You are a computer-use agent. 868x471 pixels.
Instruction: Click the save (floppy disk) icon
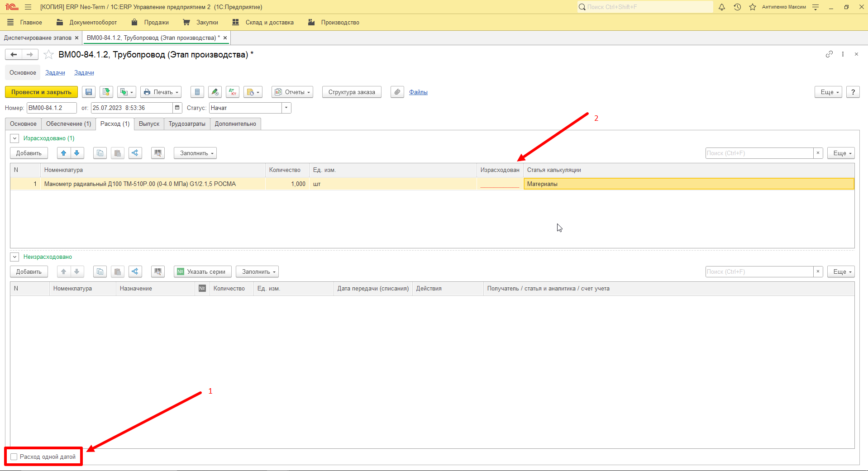click(x=89, y=92)
